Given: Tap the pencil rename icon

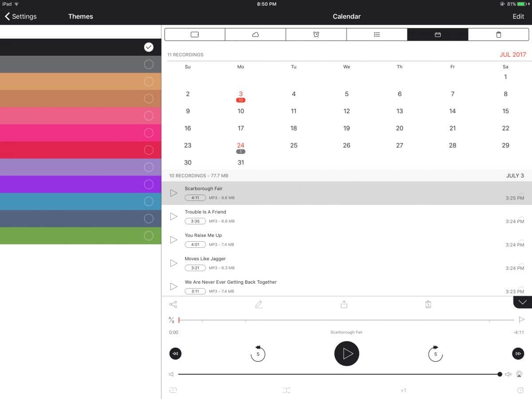Looking at the screenshot, I should (x=258, y=305).
